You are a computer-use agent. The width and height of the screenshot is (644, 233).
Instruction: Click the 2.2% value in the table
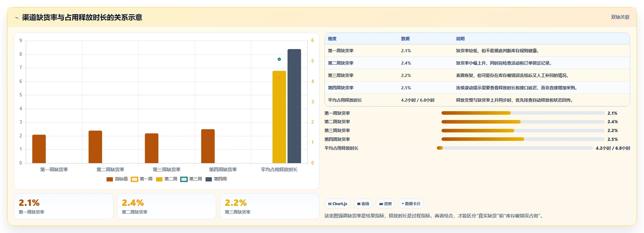click(406, 76)
